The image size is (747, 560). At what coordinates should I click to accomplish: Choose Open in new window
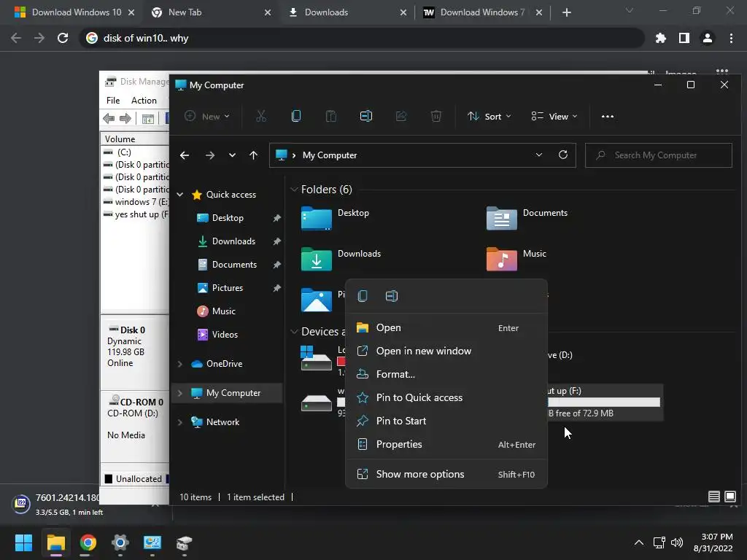coord(446,351)
